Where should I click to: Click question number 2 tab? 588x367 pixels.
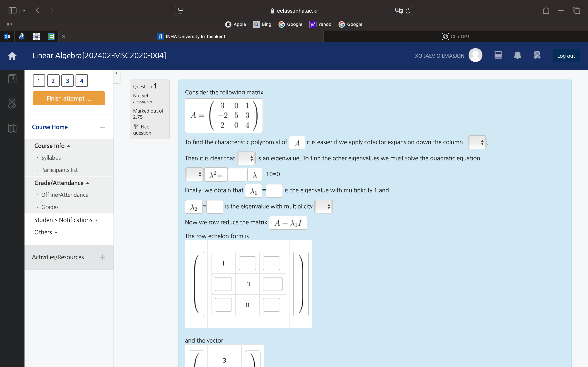[53, 81]
